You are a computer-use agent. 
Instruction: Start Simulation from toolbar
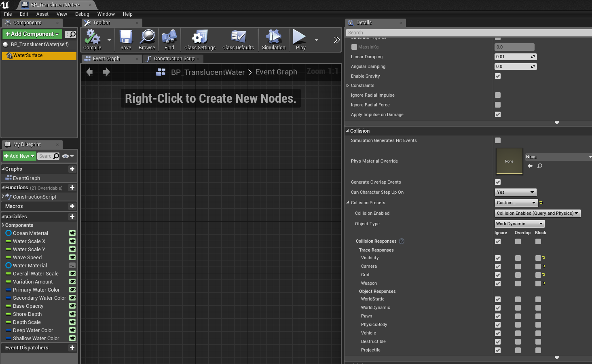(273, 40)
